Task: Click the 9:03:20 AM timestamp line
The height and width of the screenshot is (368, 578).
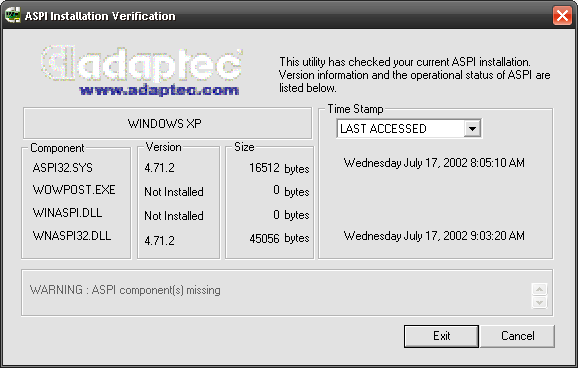Action: pos(434,236)
